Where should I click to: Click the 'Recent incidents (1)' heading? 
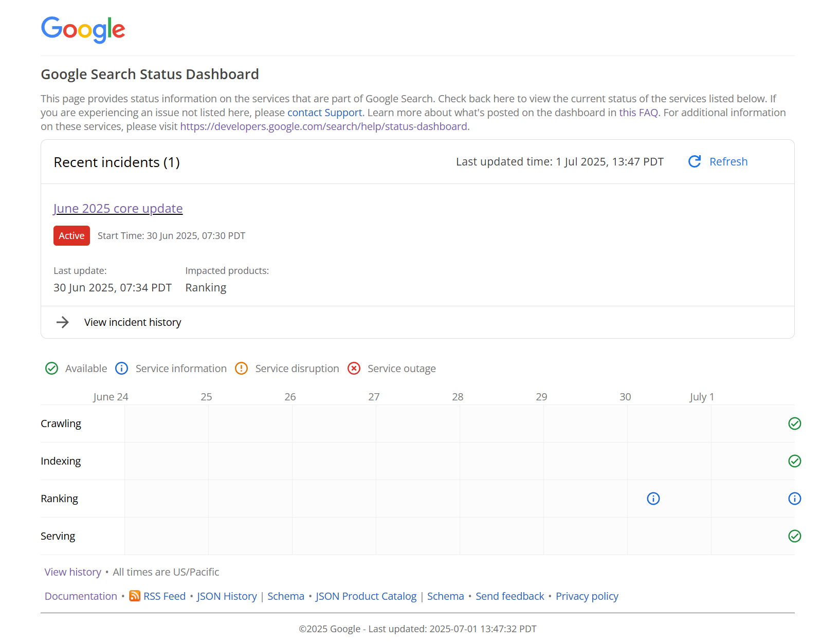[x=117, y=162]
